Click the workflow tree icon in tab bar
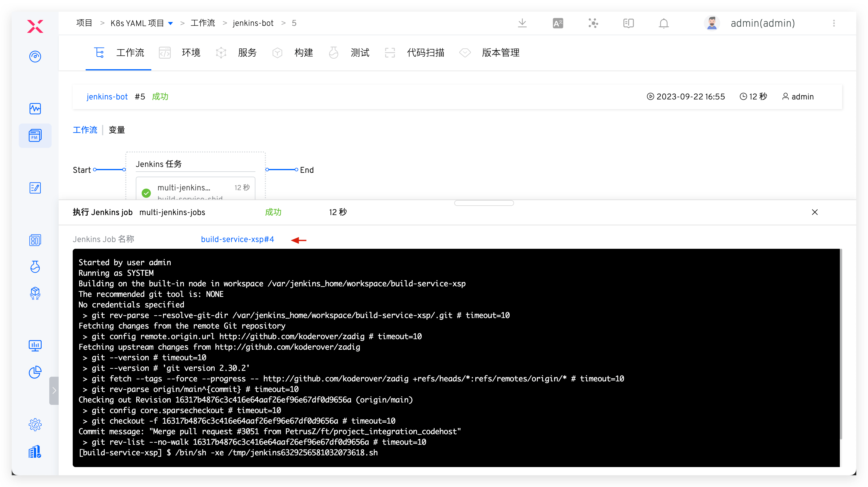868x487 pixels. (99, 53)
